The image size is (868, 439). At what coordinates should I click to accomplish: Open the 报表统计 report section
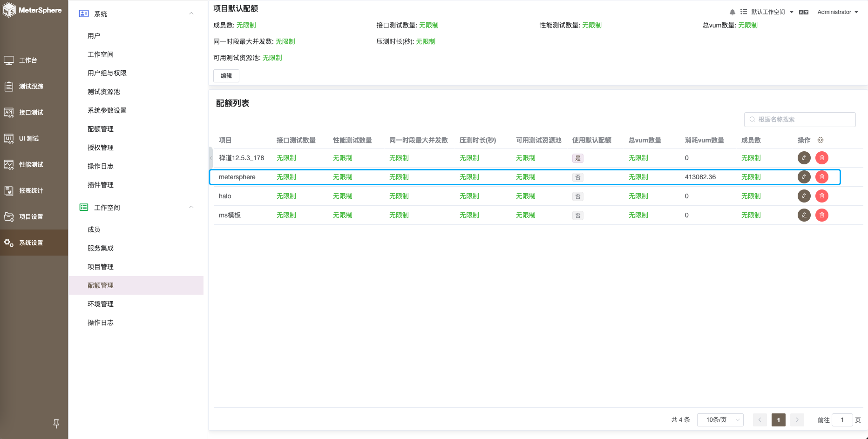coord(34,190)
